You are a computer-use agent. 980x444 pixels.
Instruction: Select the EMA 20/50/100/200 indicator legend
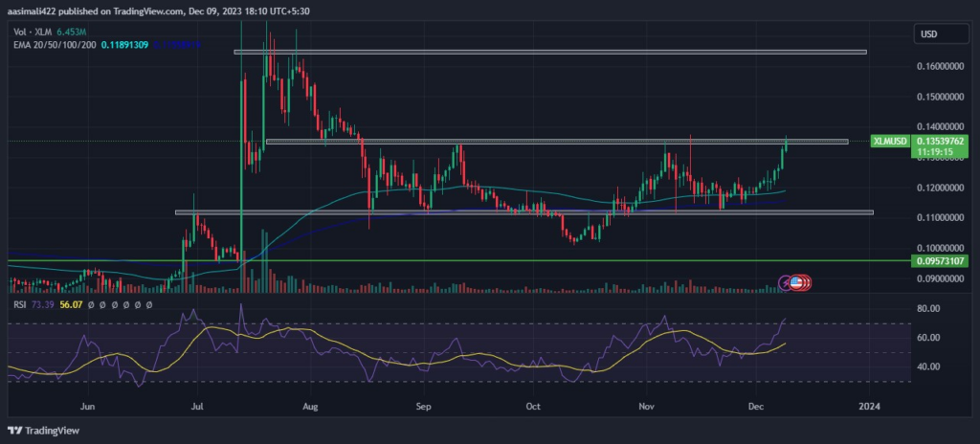click(x=55, y=45)
